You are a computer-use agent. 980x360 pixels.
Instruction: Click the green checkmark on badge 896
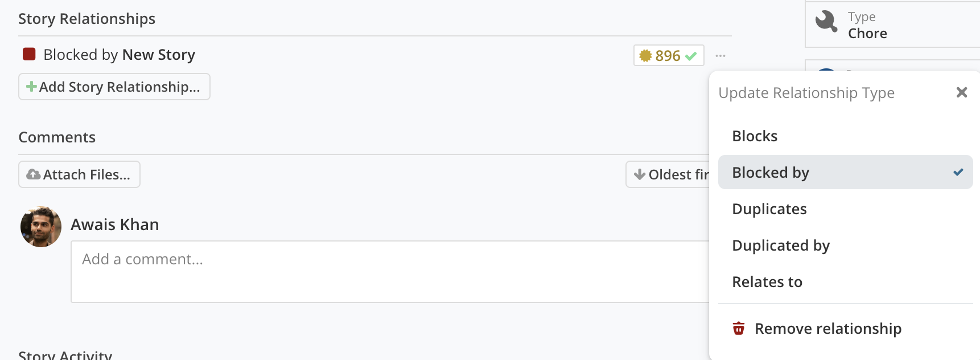691,56
